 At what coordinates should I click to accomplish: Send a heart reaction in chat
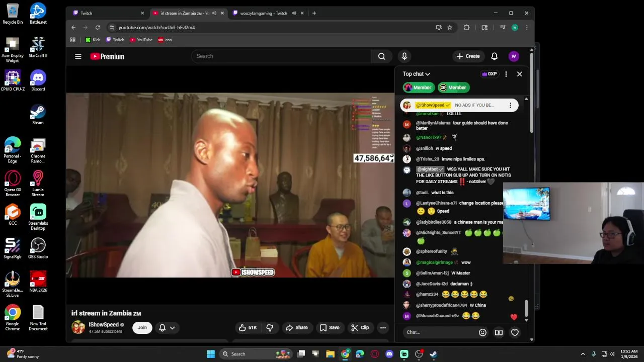(x=515, y=332)
